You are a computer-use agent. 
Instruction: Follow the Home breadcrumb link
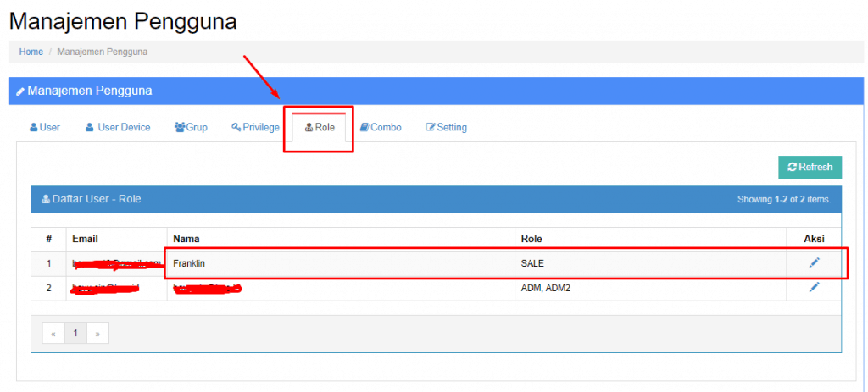[x=31, y=52]
